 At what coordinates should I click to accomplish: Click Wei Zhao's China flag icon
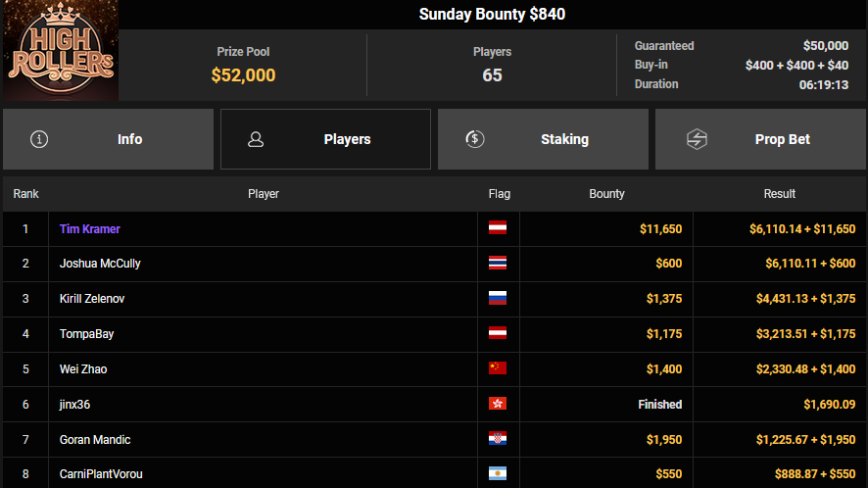[x=498, y=369]
